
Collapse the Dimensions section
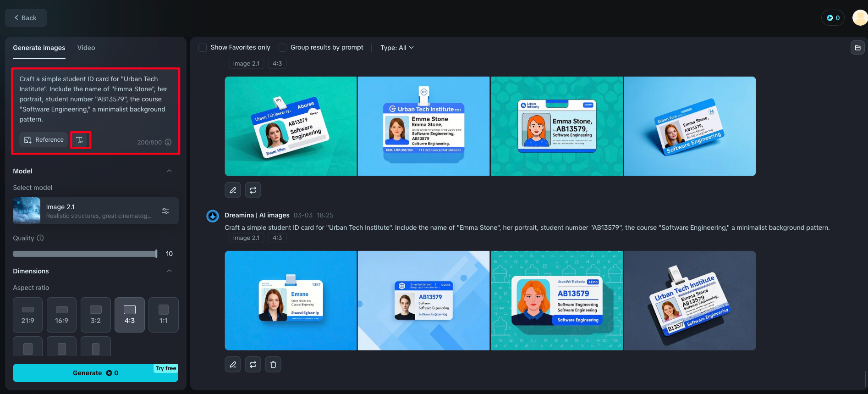pyautogui.click(x=169, y=271)
